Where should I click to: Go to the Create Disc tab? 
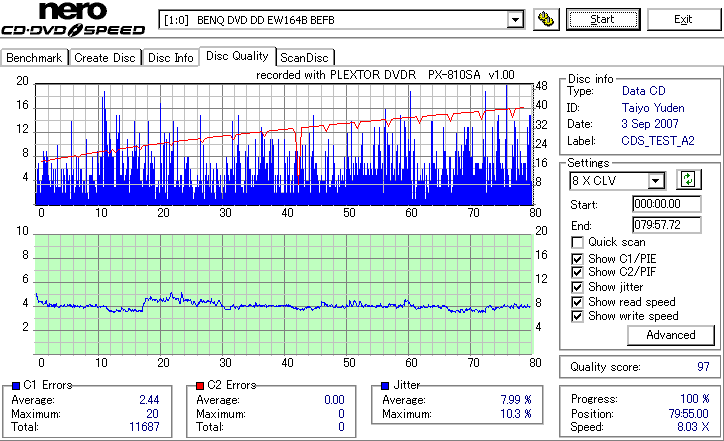coord(105,58)
